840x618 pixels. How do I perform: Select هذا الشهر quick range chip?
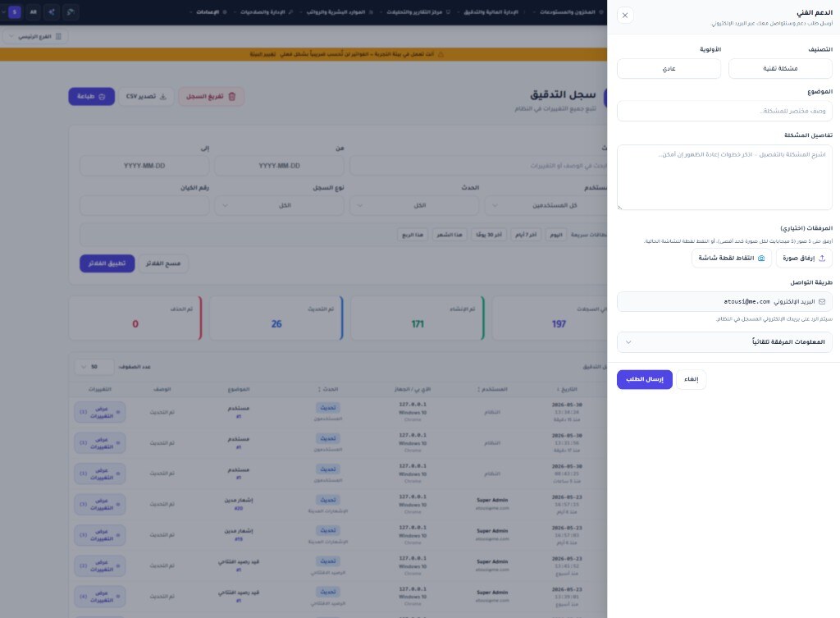pyautogui.click(x=449, y=235)
